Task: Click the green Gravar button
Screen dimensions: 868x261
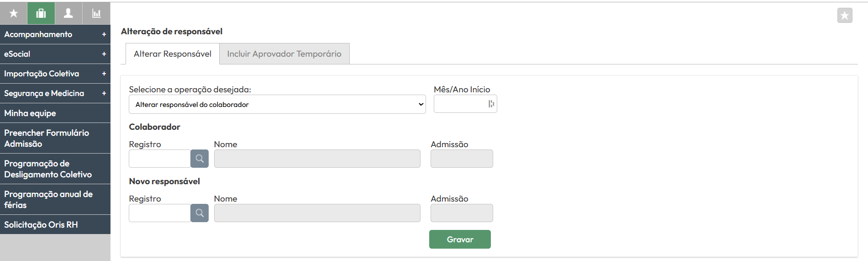Action: pyautogui.click(x=460, y=240)
